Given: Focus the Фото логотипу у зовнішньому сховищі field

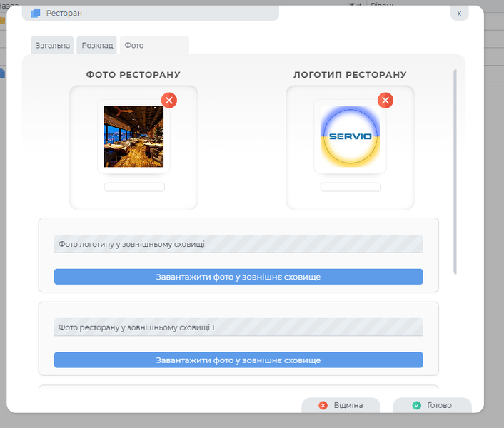Looking at the screenshot, I should point(238,244).
